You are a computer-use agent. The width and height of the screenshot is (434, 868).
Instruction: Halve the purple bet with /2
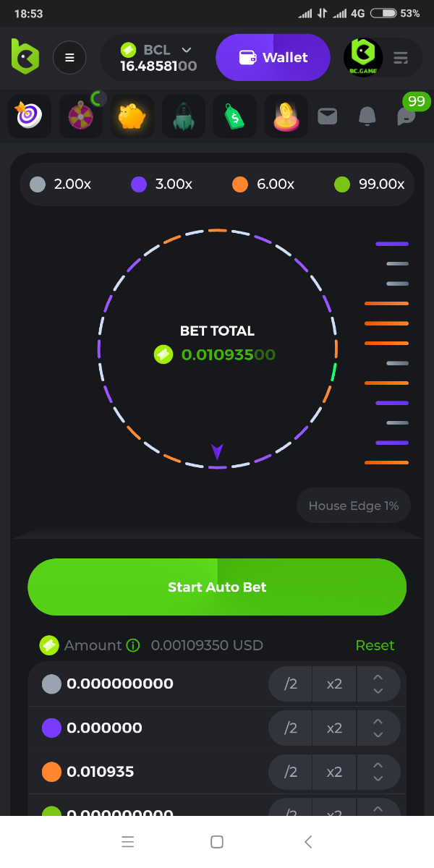291,728
